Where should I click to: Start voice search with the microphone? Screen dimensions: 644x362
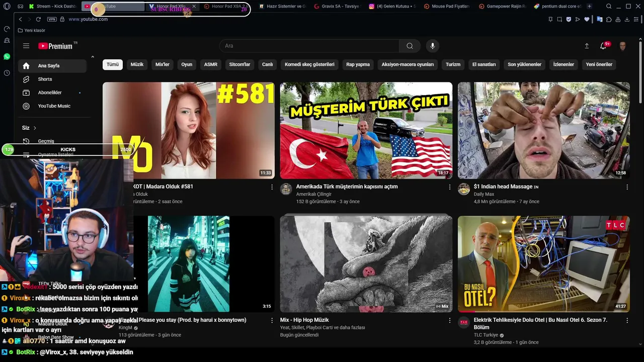pos(432,46)
